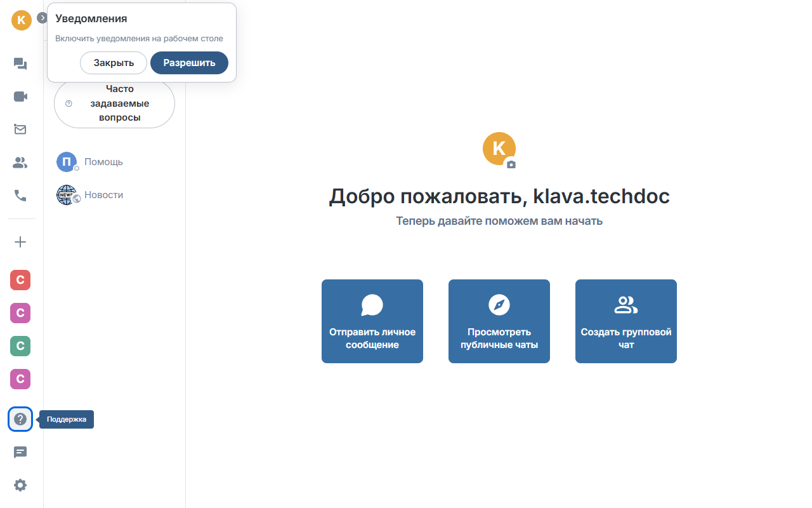Open the chats icon in sidebar
This screenshot has width=812, height=508.
coord(20,63)
